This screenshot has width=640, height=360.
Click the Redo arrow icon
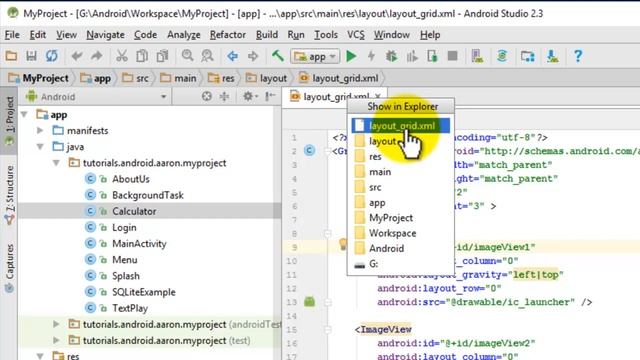click(97, 56)
